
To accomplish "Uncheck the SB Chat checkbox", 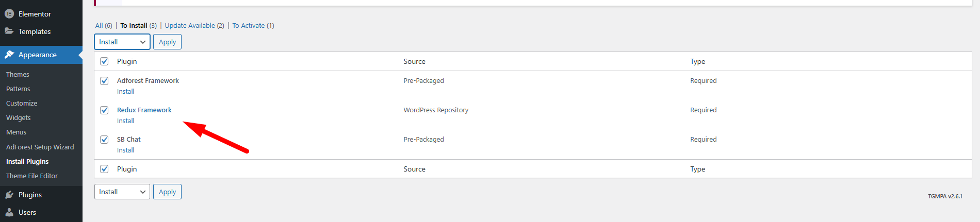I will tap(104, 140).
